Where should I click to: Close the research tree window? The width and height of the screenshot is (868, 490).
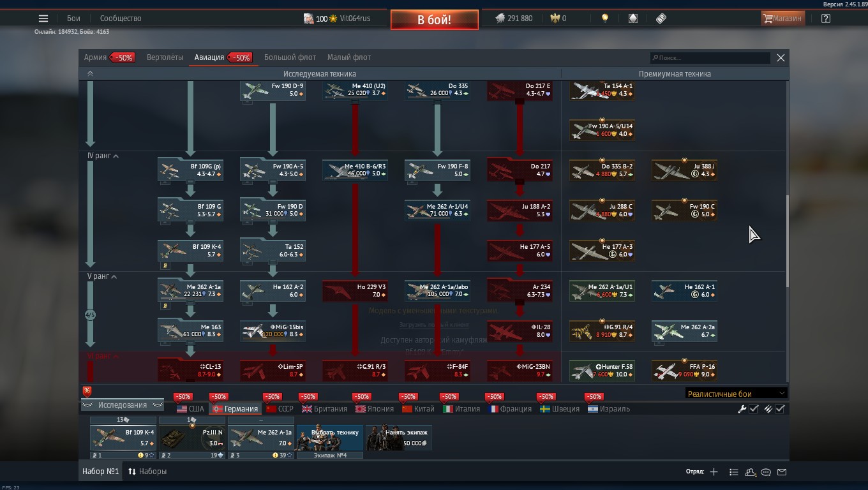coord(781,58)
